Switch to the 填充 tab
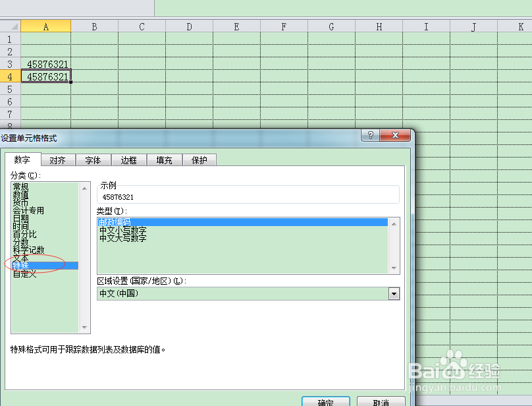 [165, 160]
